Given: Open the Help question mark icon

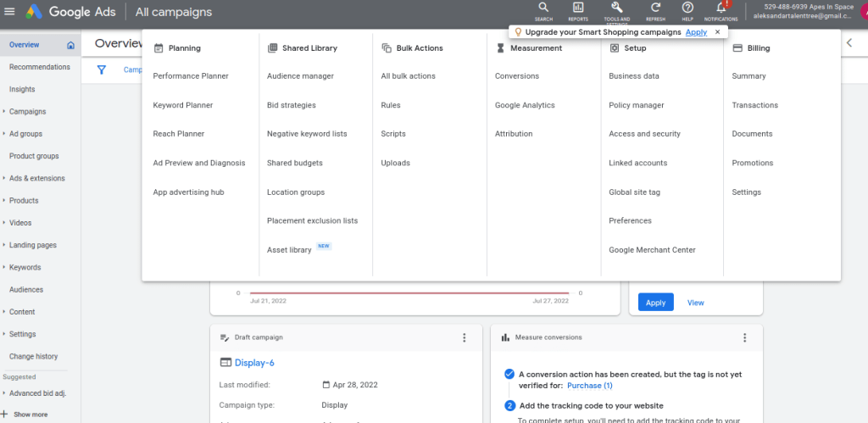Looking at the screenshot, I should coord(687,7).
